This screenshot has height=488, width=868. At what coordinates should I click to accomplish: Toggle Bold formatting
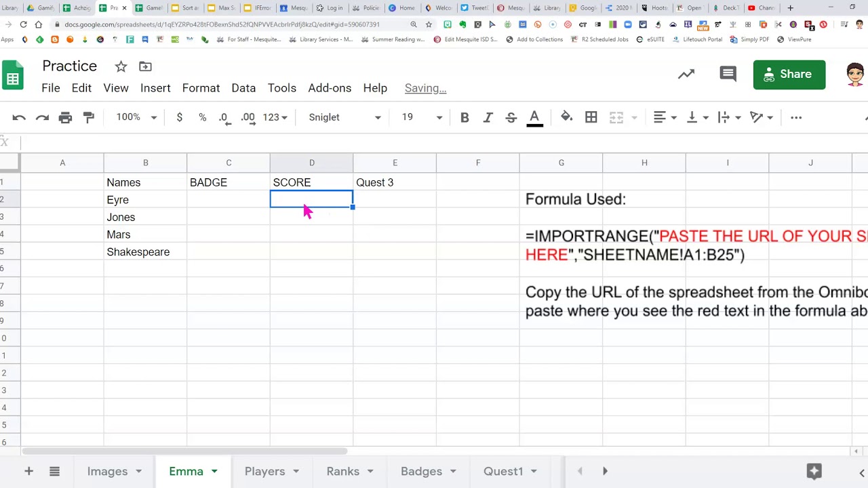tap(465, 117)
